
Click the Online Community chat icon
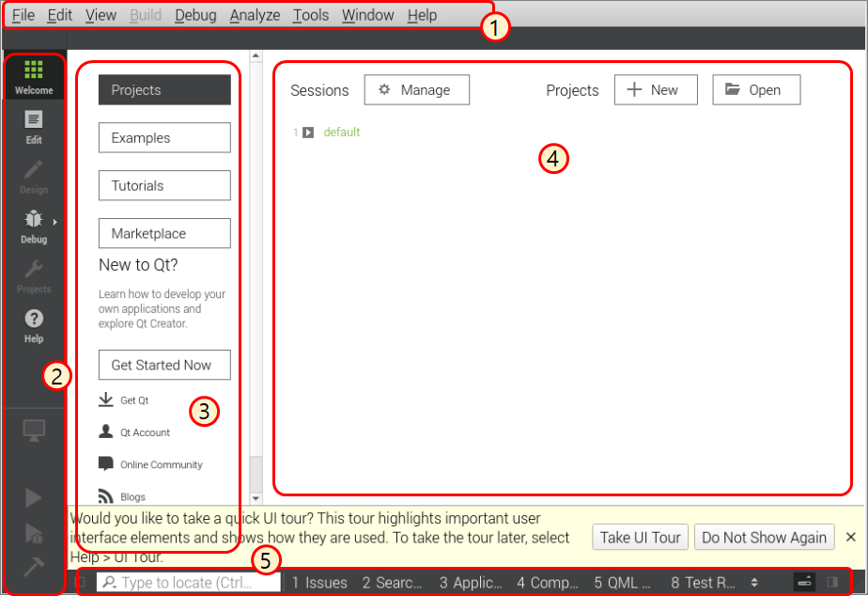click(106, 463)
